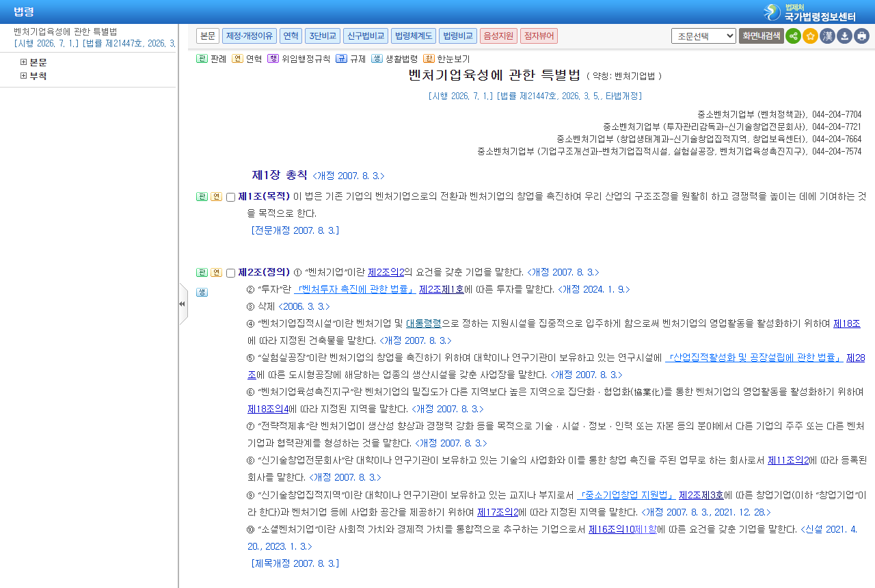Toggle Hanja display with the 漢 icon
Image resolution: width=875 pixels, height=588 pixels.
click(827, 36)
